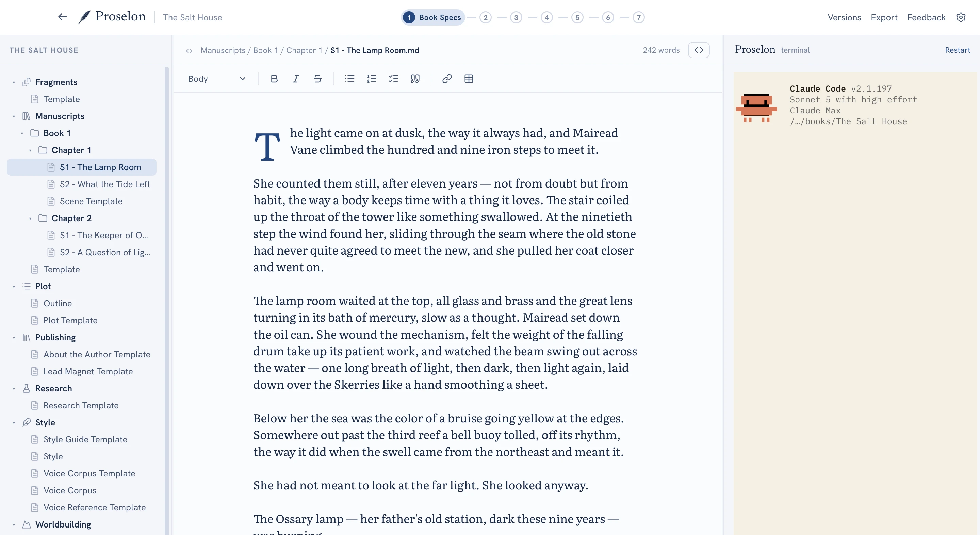The width and height of the screenshot is (980, 535).
Task: Click the Worldbuilding mountain icon
Action: [x=26, y=525]
